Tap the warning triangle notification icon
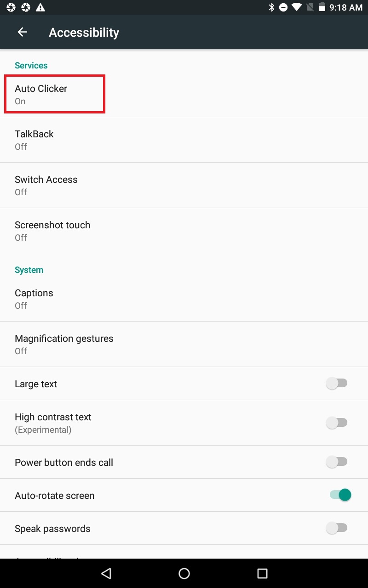Viewport: 368px width, 588px height. point(40,7)
